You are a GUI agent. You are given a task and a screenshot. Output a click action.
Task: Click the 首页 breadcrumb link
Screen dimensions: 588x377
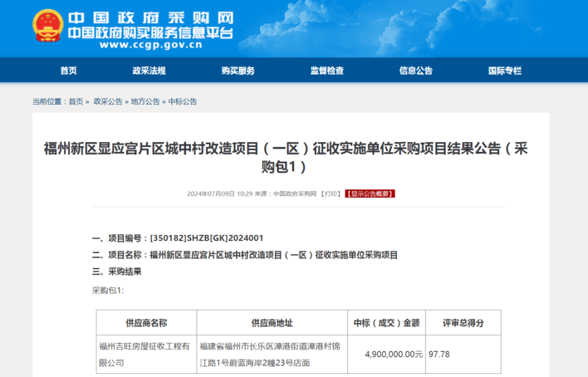point(76,102)
